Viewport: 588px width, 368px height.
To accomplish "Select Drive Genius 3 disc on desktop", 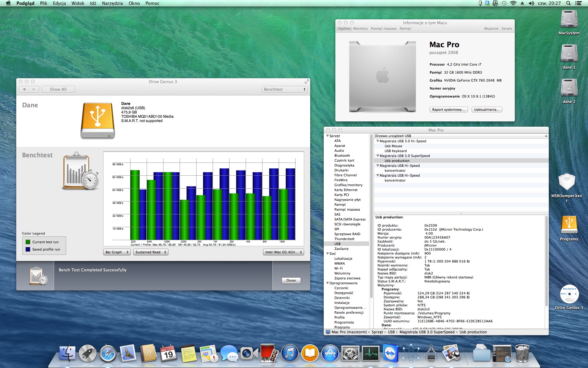I will [x=569, y=297].
